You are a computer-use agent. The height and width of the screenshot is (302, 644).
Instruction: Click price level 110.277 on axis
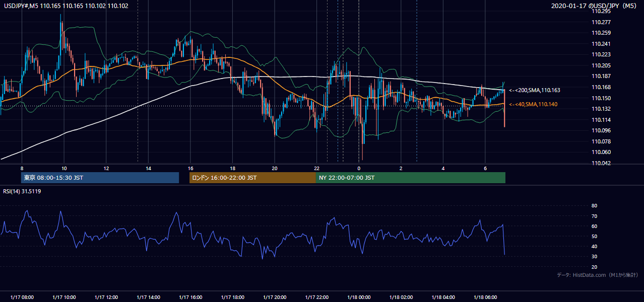[601, 22]
